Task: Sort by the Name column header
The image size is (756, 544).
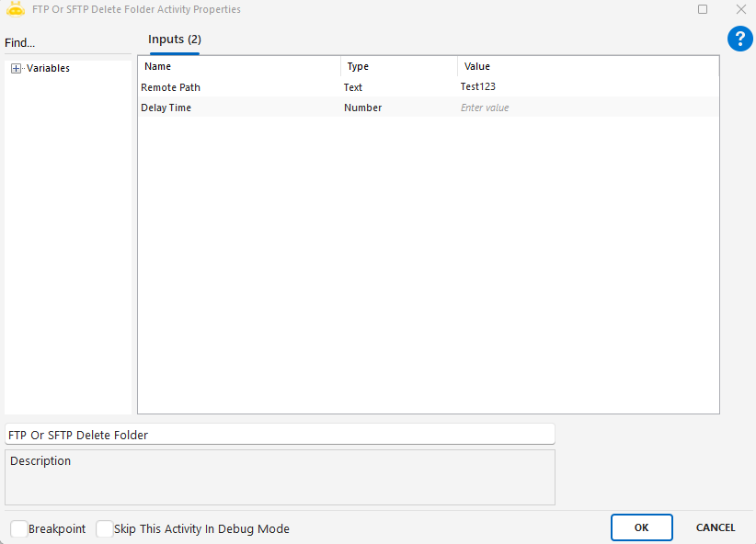Action: pyautogui.click(x=239, y=66)
